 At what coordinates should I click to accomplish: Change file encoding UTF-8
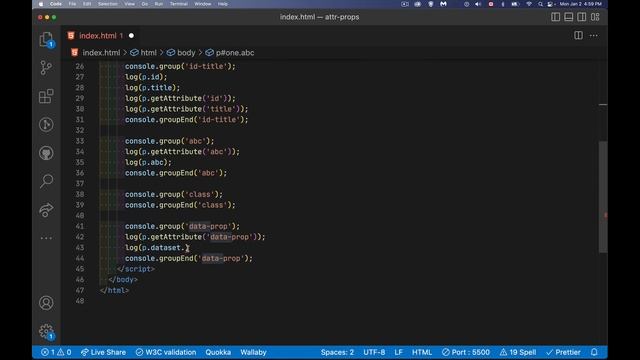point(374,352)
